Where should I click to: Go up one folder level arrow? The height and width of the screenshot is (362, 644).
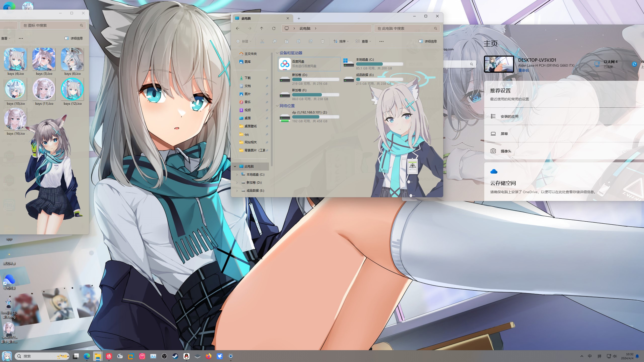click(261, 28)
